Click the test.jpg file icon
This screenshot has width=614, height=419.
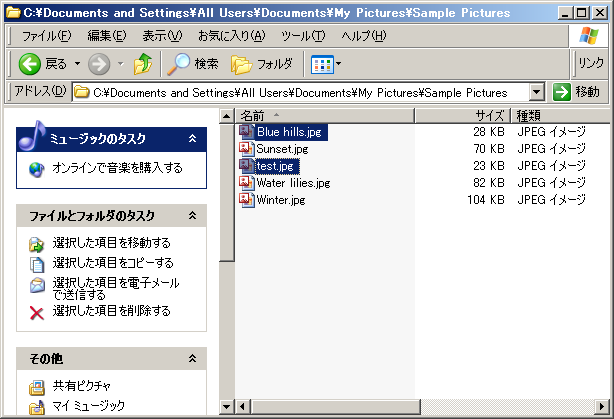coord(247,166)
